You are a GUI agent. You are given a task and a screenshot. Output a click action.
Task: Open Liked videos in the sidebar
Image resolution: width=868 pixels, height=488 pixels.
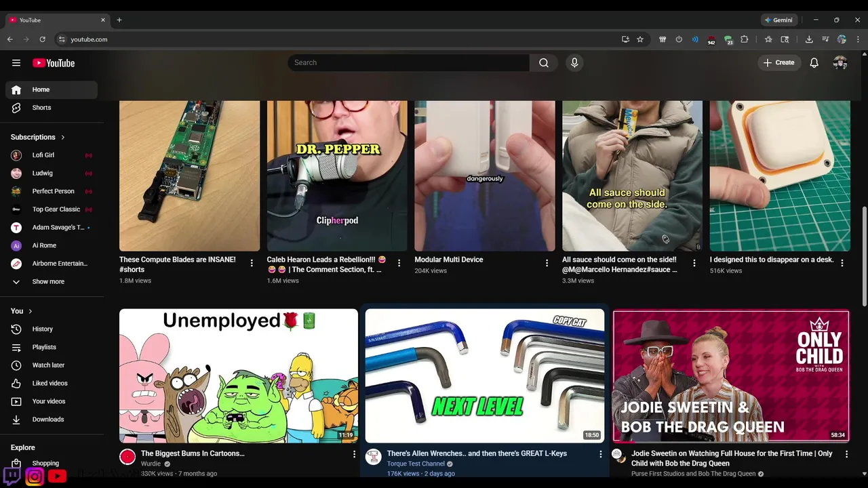(52, 383)
